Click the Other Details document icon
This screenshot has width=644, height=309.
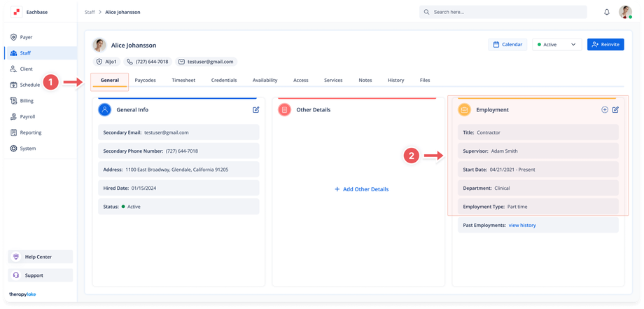pyautogui.click(x=285, y=110)
